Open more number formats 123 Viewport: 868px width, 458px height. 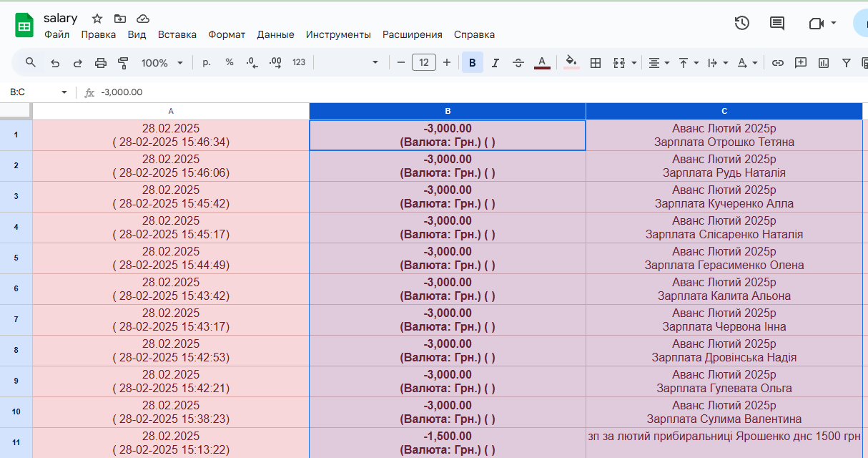[299, 62]
